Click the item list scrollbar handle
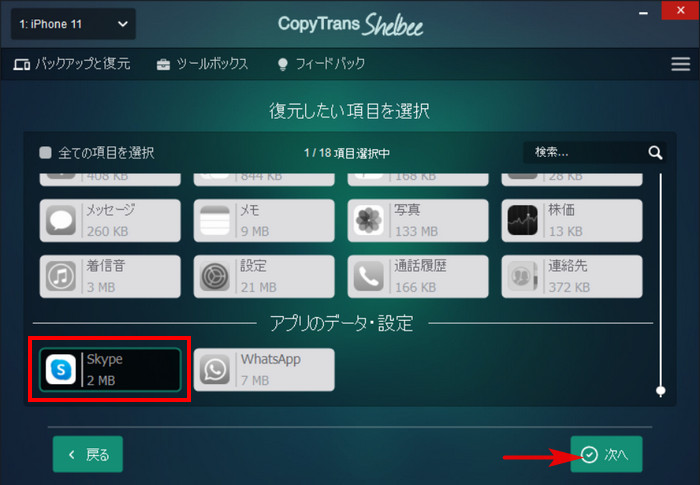Image resolution: width=700 pixels, height=485 pixels. (661, 391)
